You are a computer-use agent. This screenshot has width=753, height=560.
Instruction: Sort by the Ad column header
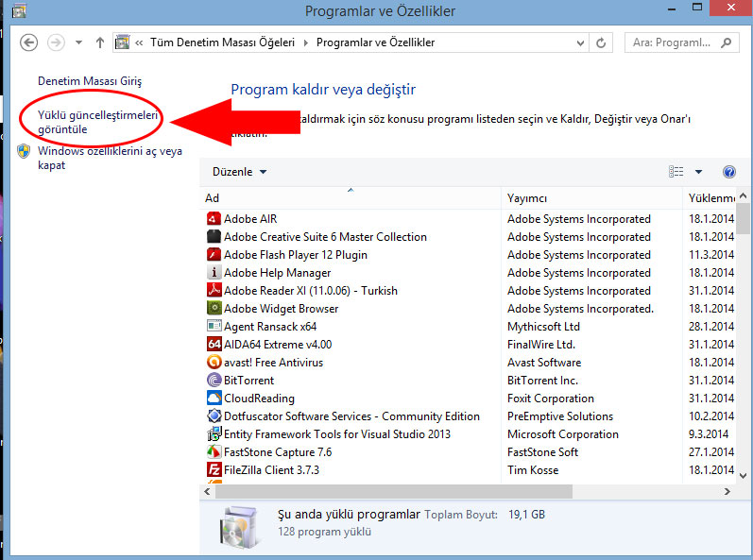[351, 198]
